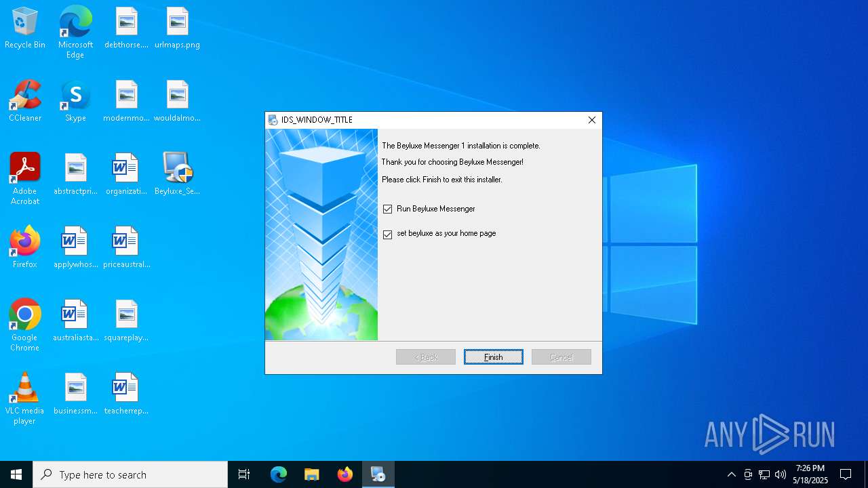Viewport: 868px width, 488px height.
Task: Select the priceaustral Word document
Action: pos(126,248)
